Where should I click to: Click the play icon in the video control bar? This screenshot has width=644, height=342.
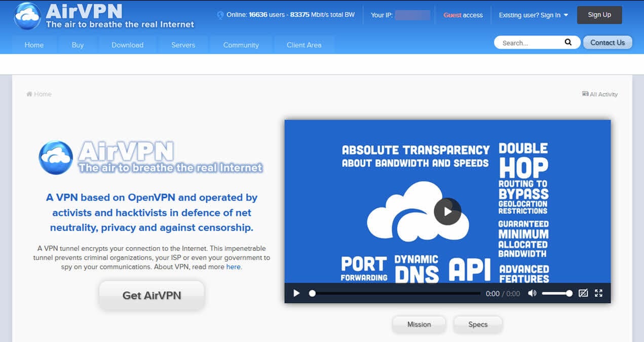click(x=296, y=293)
